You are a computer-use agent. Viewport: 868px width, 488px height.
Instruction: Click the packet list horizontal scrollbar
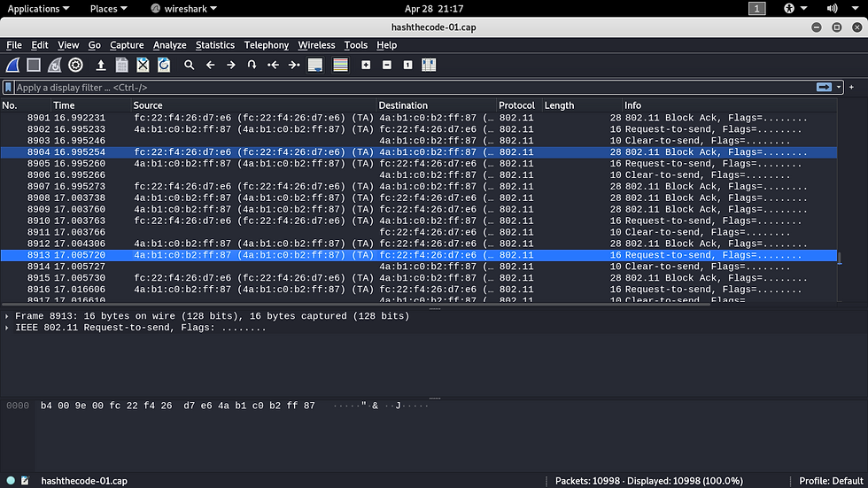point(355,304)
